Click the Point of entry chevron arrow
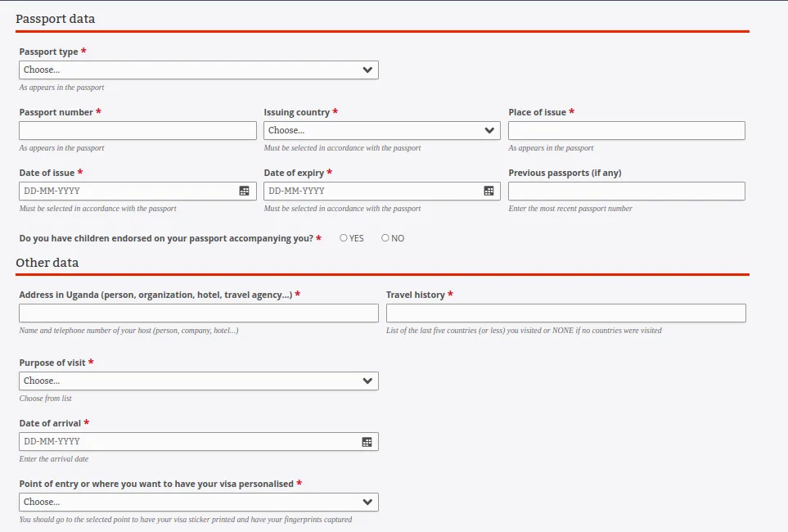Image resolution: width=788 pixels, height=532 pixels. tap(367, 502)
